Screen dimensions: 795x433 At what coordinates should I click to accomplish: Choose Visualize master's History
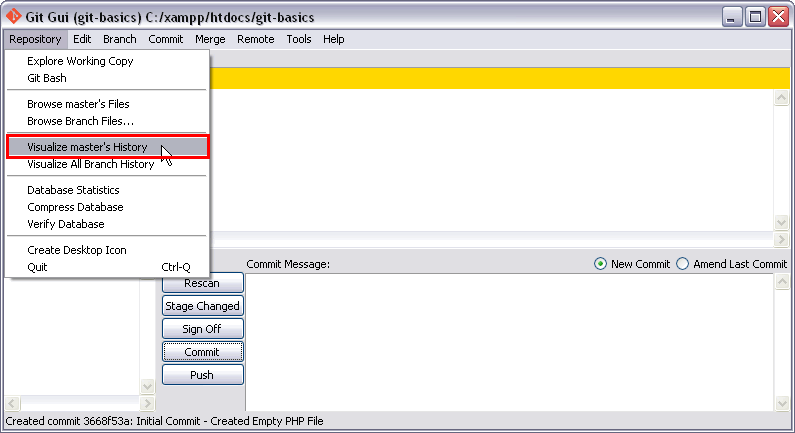click(x=87, y=147)
